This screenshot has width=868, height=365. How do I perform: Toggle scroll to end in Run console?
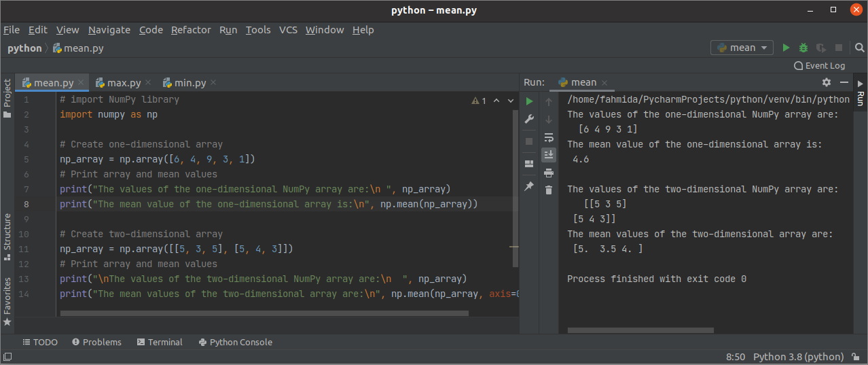(x=548, y=155)
